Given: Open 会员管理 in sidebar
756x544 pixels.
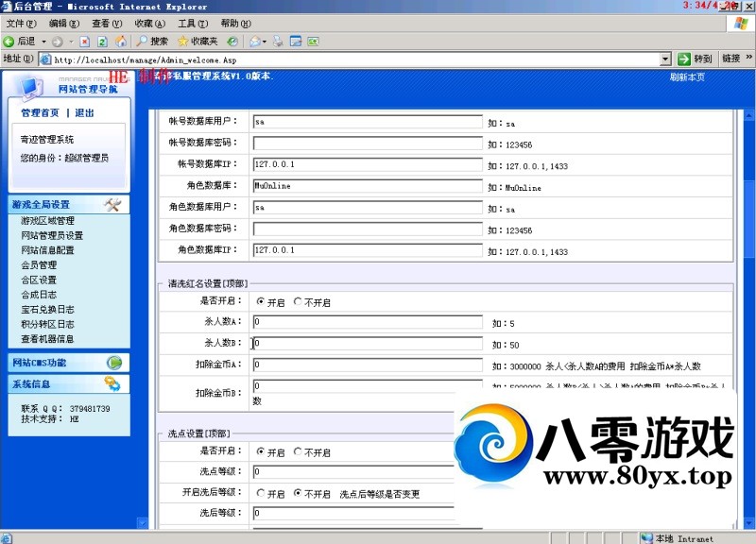Looking at the screenshot, I should [x=39, y=265].
